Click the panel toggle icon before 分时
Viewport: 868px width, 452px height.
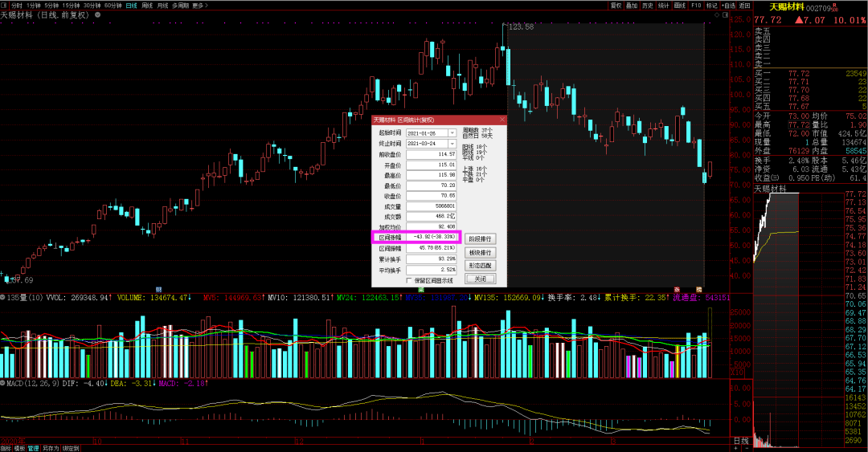5,6
